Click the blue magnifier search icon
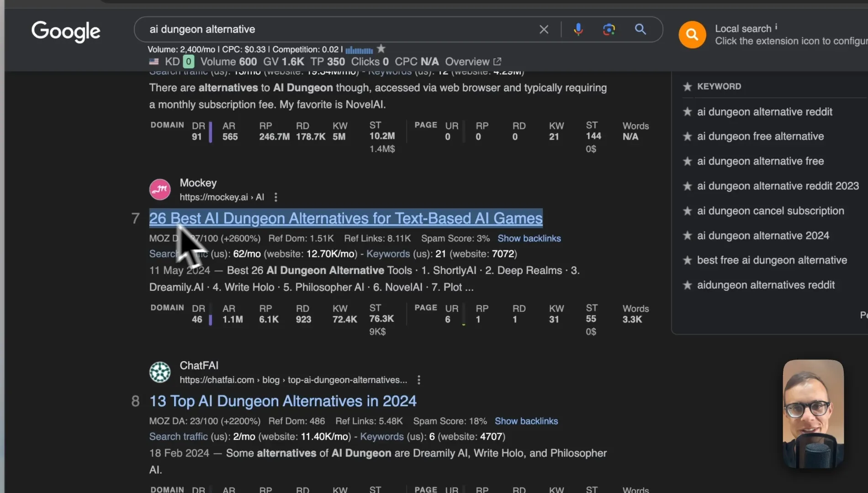 [640, 30]
